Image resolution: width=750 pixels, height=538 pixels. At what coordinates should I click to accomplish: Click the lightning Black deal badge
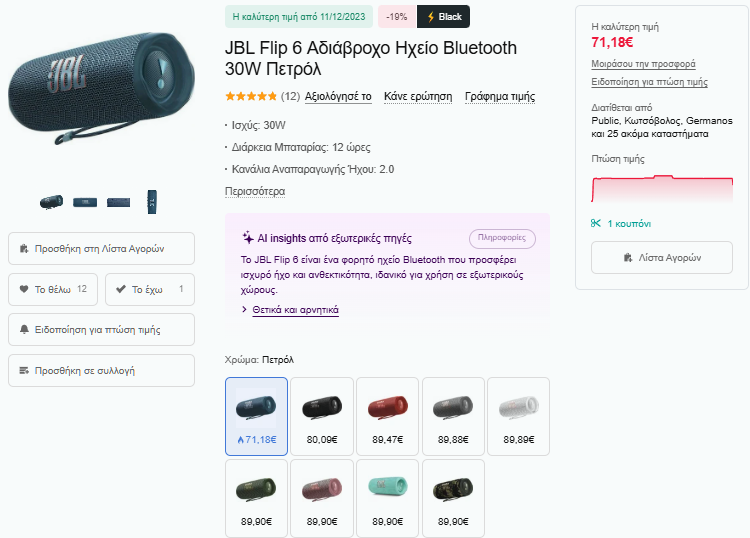coord(443,17)
